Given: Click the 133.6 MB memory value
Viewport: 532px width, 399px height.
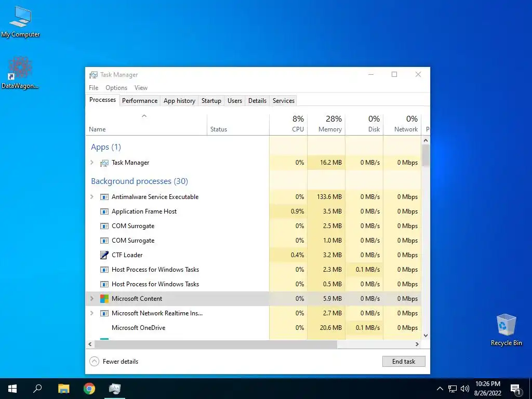Looking at the screenshot, I should (x=329, y=197).
